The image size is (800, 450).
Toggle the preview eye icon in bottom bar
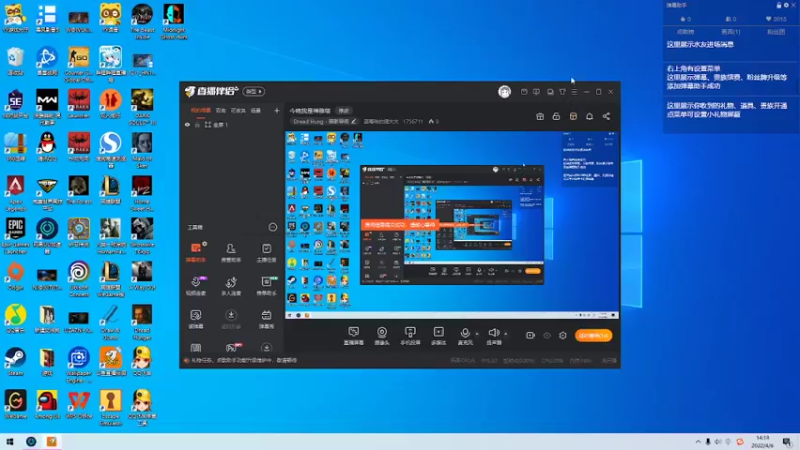[x=547, y=335]
